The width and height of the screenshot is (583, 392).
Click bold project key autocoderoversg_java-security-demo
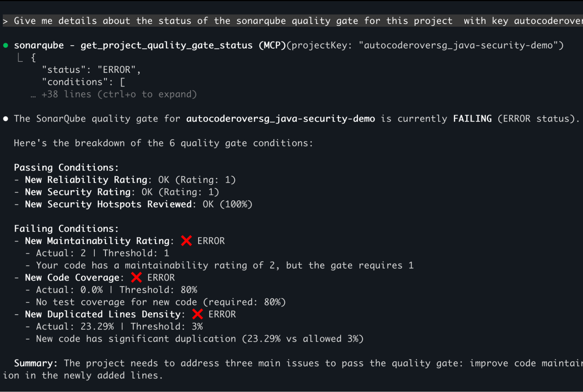tap(280, 119)
